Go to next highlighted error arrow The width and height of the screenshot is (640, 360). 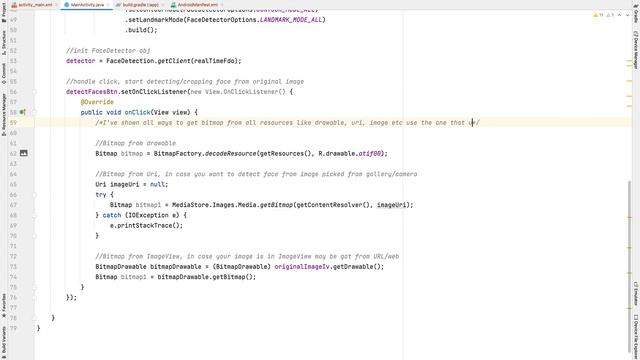click(627, 15)
